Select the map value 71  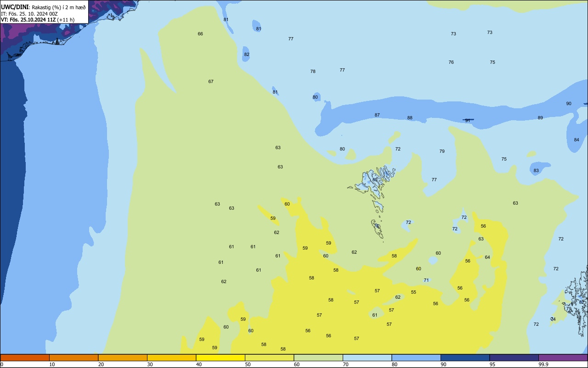(426, 280)
